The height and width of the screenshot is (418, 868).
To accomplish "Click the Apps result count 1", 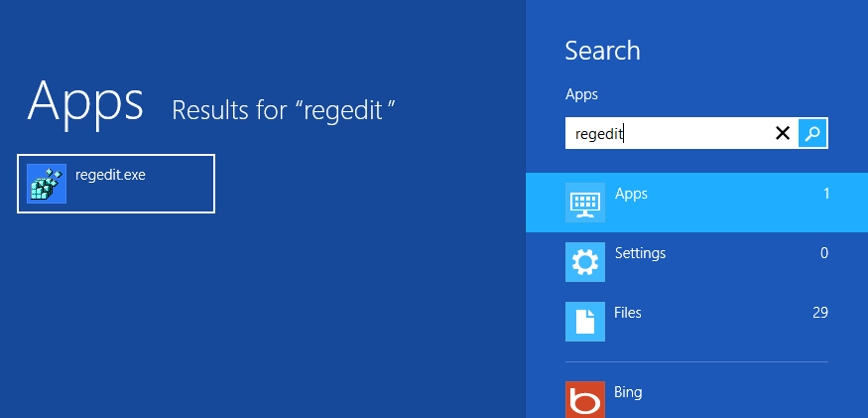I will (825, 194).
